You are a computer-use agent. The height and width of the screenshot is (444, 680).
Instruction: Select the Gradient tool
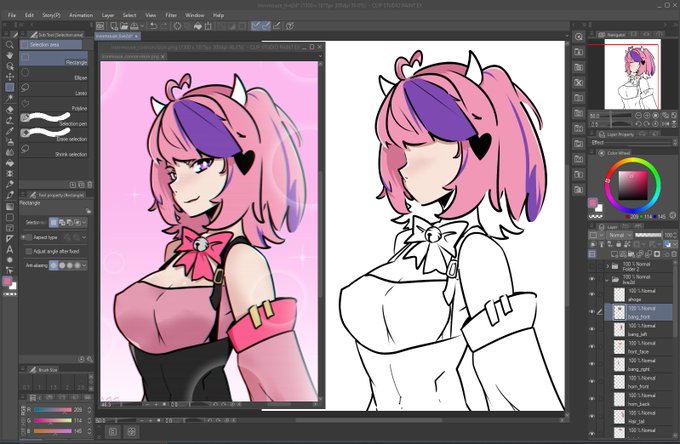(9, 206)
